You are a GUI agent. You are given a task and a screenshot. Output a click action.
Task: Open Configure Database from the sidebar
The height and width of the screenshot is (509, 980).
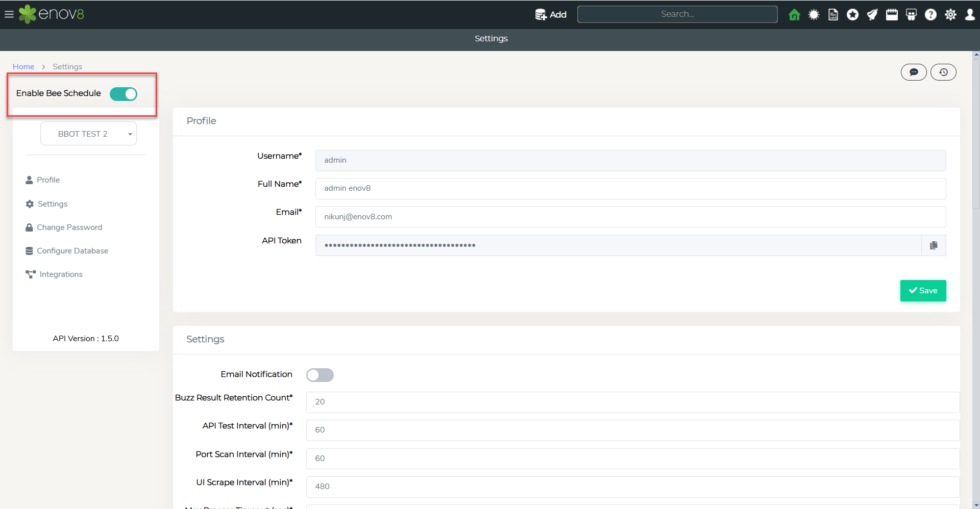tap(72, 251)
